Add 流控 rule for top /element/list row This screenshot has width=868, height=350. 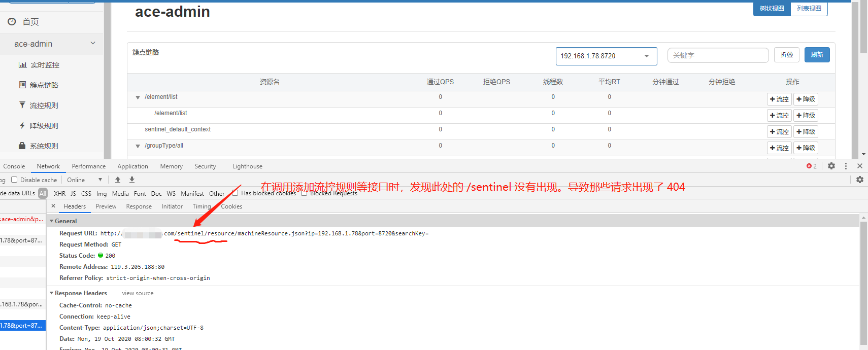click(x=779, y=99)
